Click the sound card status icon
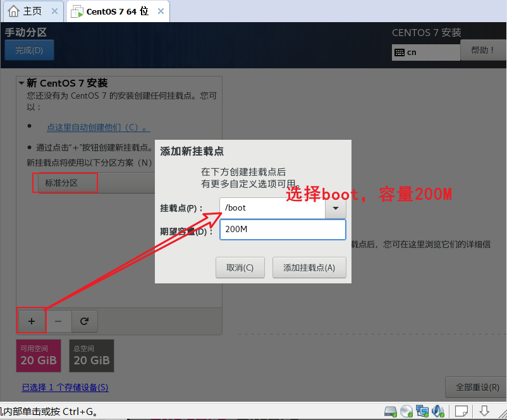 pos(438,411)
